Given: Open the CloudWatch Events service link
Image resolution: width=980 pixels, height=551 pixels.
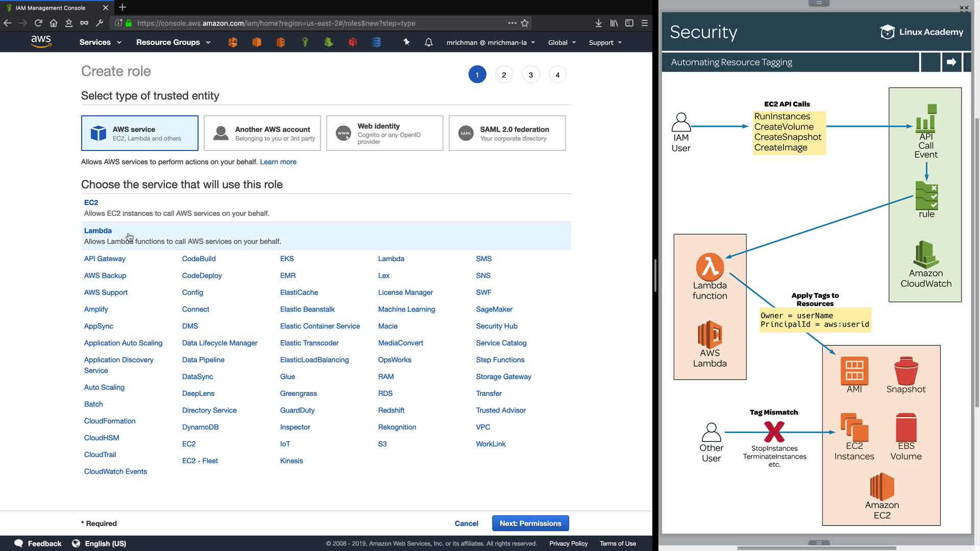Looking at the screenshot, I should point(115,471).
